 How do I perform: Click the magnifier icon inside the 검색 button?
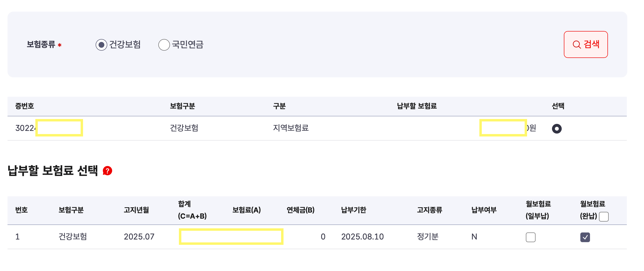pyautogui.click(x=576, y=45)
